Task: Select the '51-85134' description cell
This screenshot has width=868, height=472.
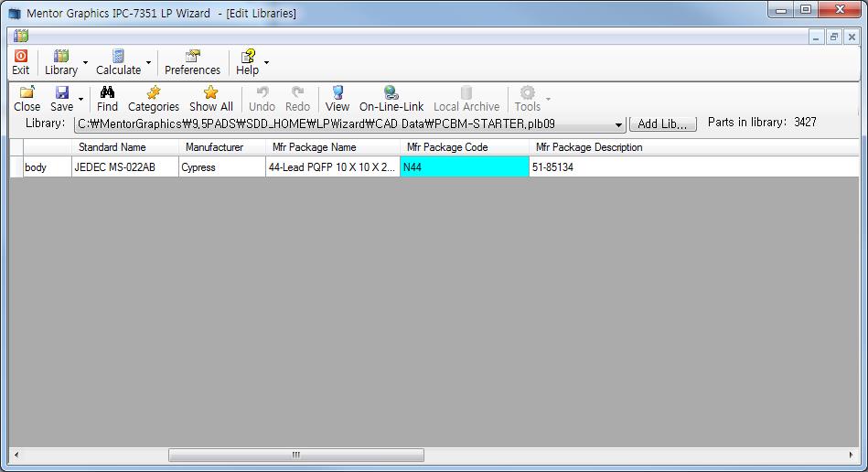Action: 693,167
